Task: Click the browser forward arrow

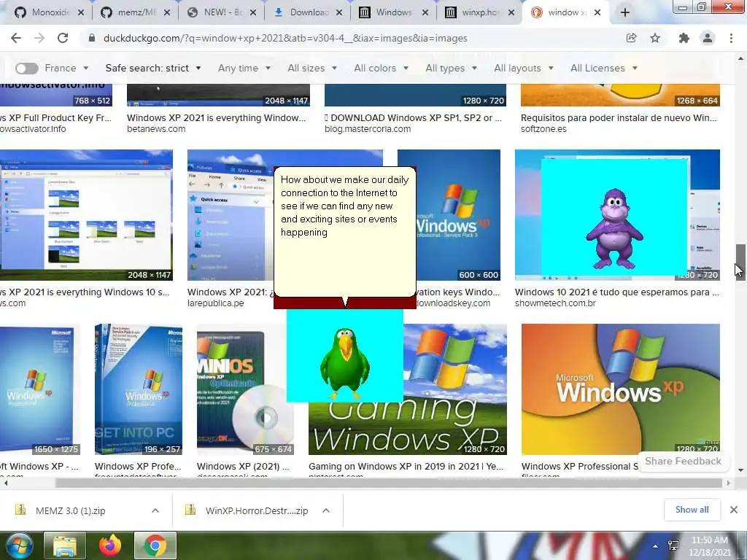Action: click(x=39, y=38)
